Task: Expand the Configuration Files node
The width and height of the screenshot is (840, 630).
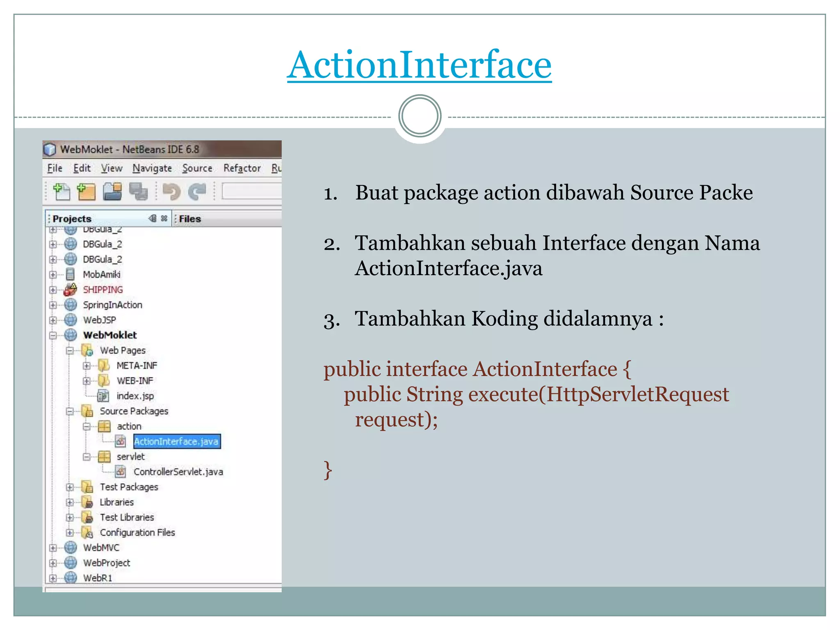Action: (x=70, y=533)
